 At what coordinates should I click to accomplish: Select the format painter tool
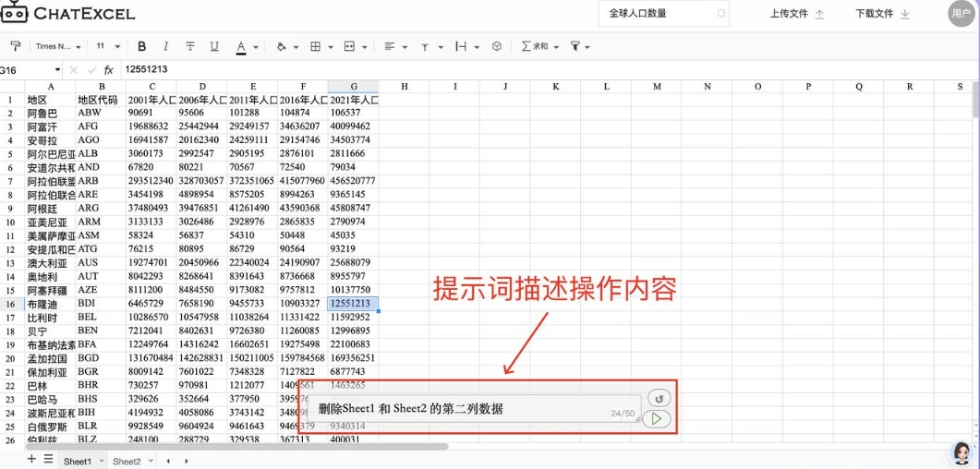click(15, 46)
